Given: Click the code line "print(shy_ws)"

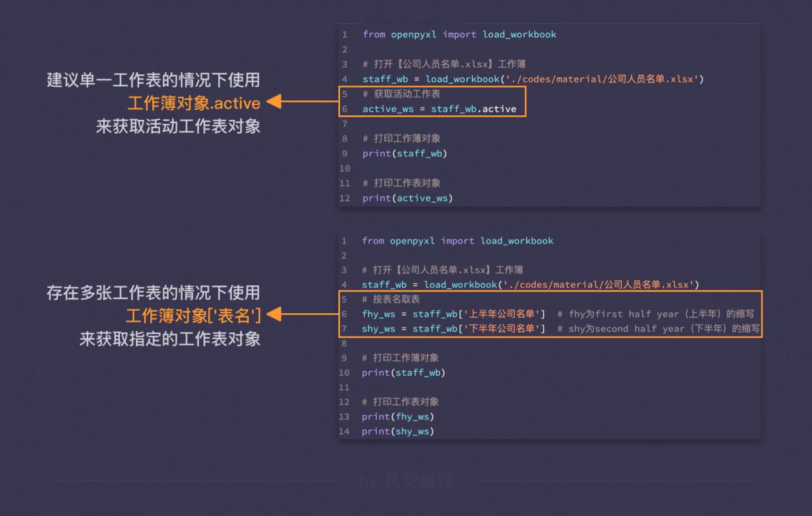Looking at the screenshot, I should [398, 431].
